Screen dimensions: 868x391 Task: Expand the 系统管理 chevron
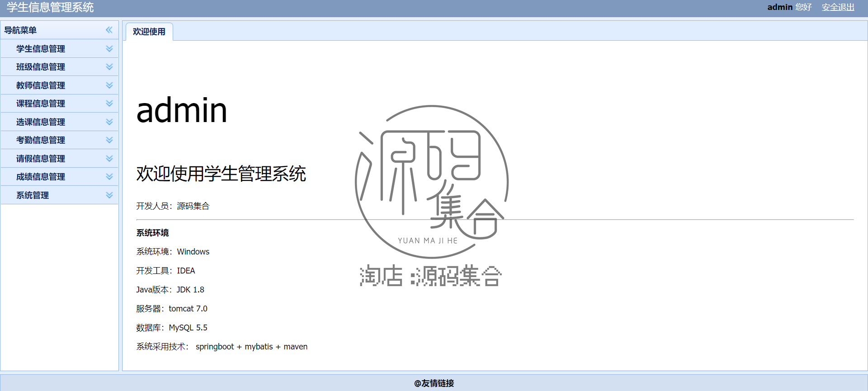click(x=109, y=195)
